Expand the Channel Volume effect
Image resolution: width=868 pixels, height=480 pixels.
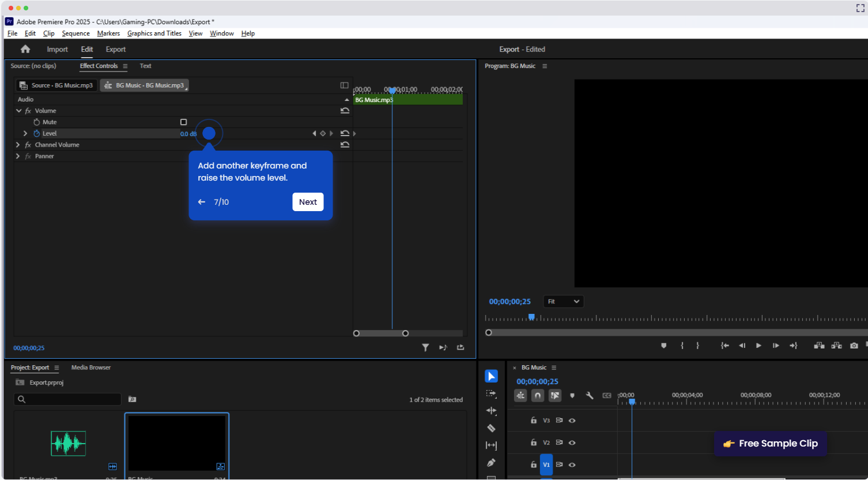click(x=17, y=145)
